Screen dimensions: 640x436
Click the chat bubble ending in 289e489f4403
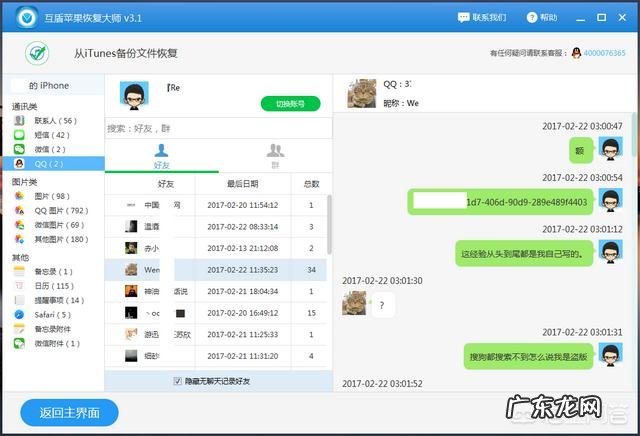point(500,202)
